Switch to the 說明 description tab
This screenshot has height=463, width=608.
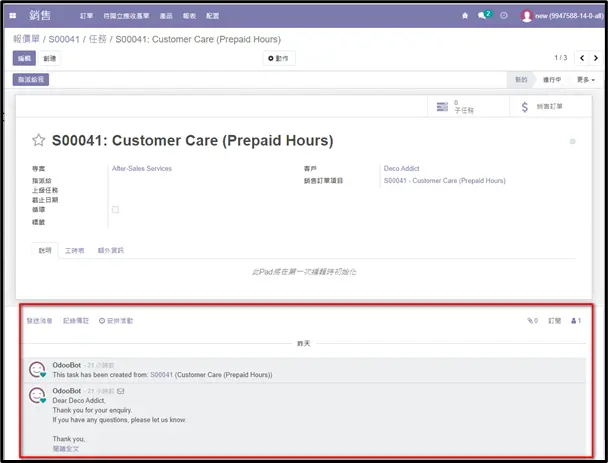(x=45, y=251)
